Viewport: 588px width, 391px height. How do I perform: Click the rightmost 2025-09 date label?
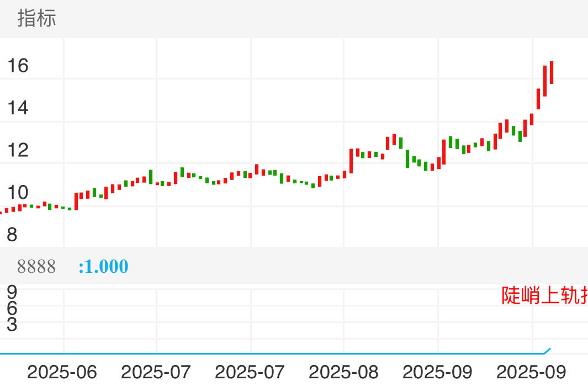tap(531, 372)
